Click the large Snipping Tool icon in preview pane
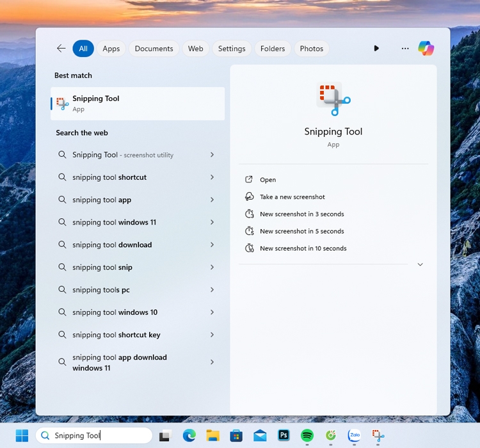 333,99
